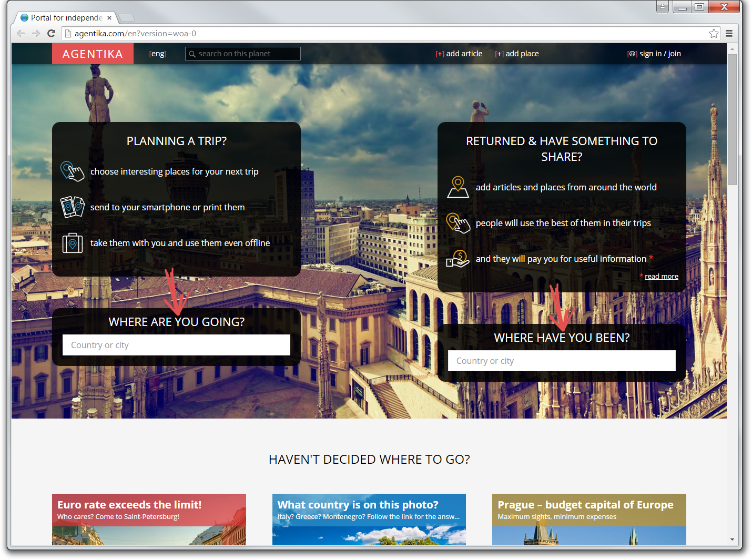Click the agentika.com address bar
Viewport: 752px width, 560px height.
coord(391,34)
